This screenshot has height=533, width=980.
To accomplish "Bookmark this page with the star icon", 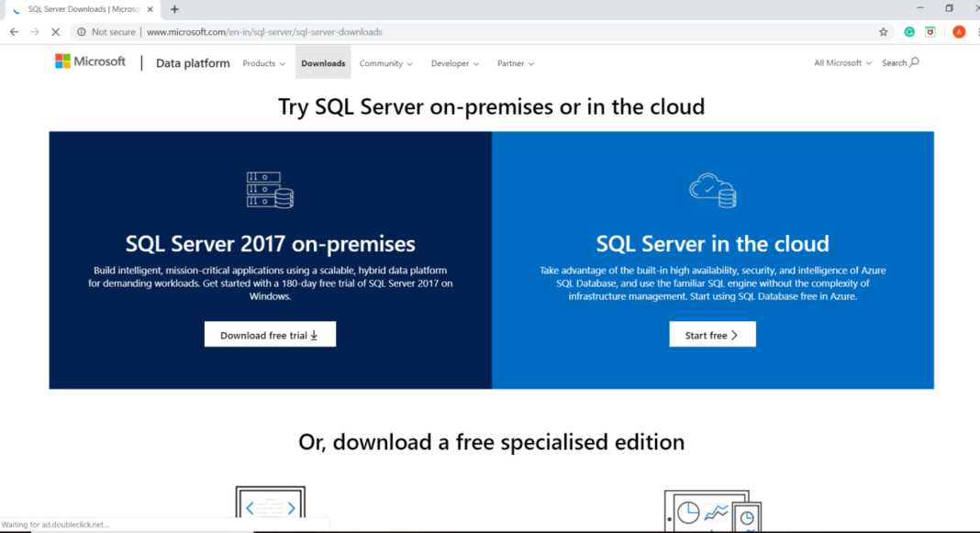I will pos(883,31).
